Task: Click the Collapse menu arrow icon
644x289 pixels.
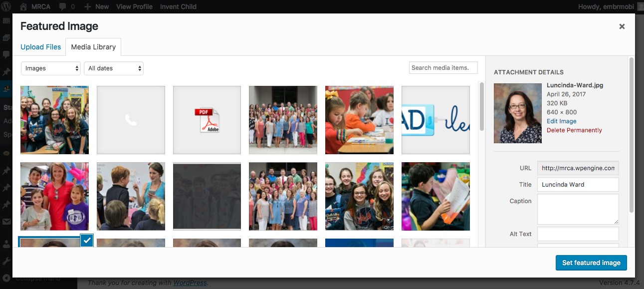Action: [6, 278]
